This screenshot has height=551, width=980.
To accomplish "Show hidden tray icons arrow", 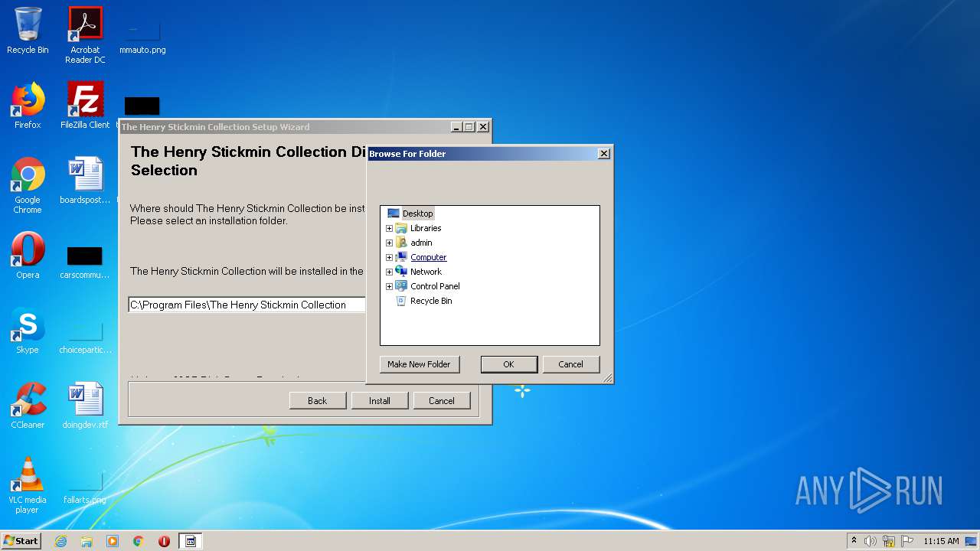I will tap(854, 540).
